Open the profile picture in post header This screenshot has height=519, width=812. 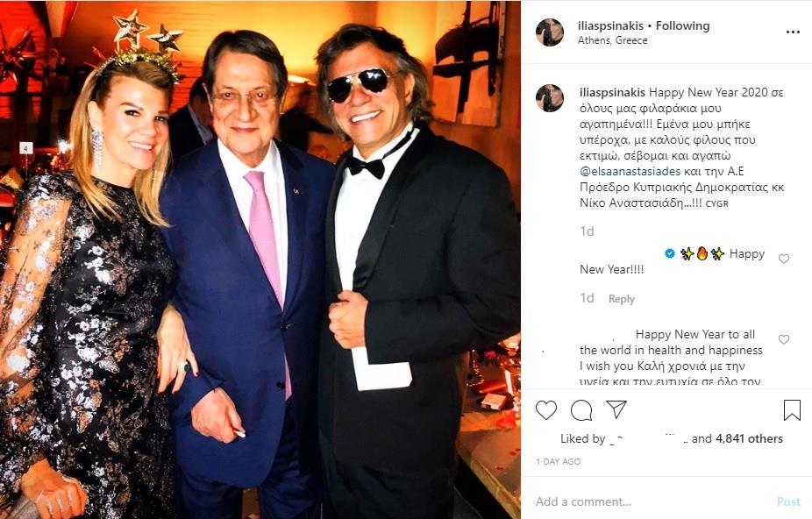click(x=550, y=32)
